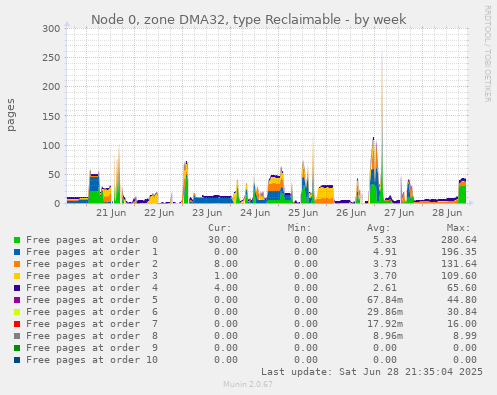The image size is (497, 395).
Task: Select 'Free pages at order 10' label
Action: pyautogui.click(x=92, y=360)
